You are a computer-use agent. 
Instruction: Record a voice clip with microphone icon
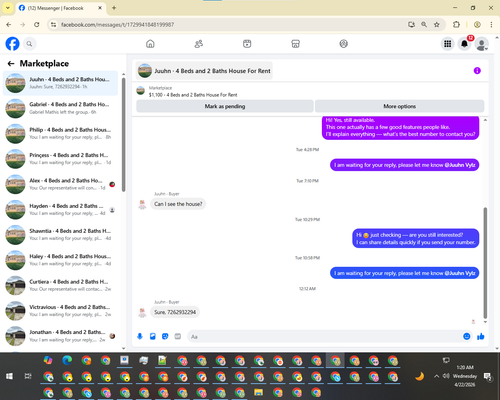140,336
